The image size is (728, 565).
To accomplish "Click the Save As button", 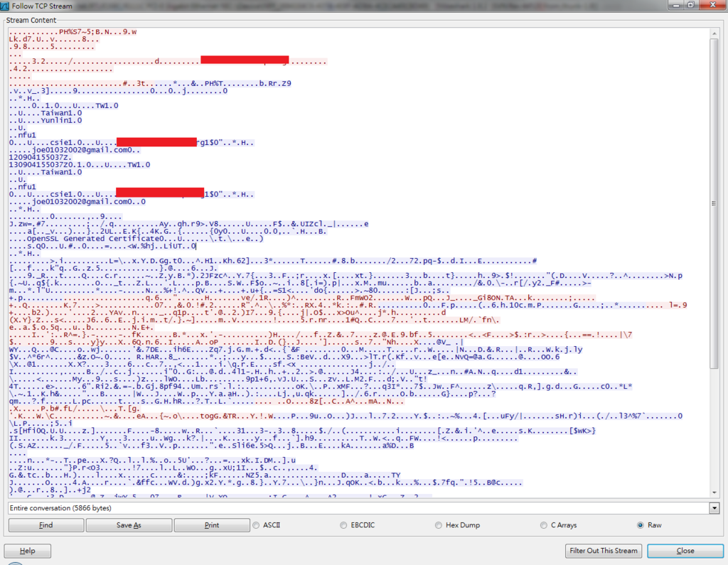I will 129,525.
